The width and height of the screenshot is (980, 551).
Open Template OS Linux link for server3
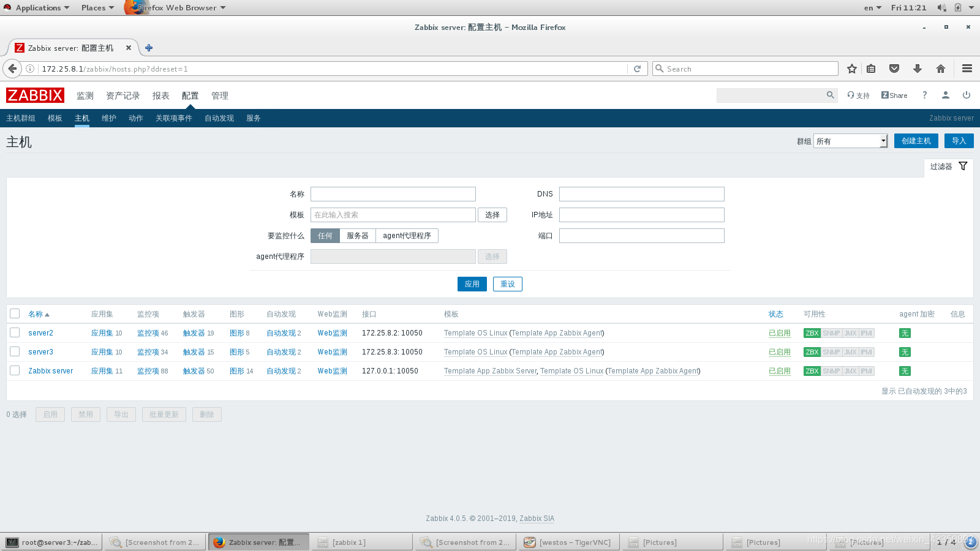click(476, 352)
